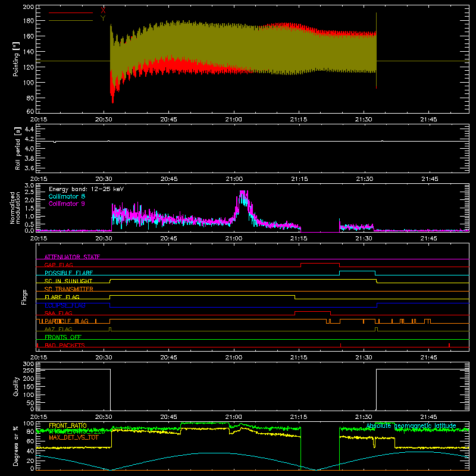This screenshot has height=476, width=476.
Task: Click the ATTENUATOR_STATE flag label
Action: click(72, 257)
